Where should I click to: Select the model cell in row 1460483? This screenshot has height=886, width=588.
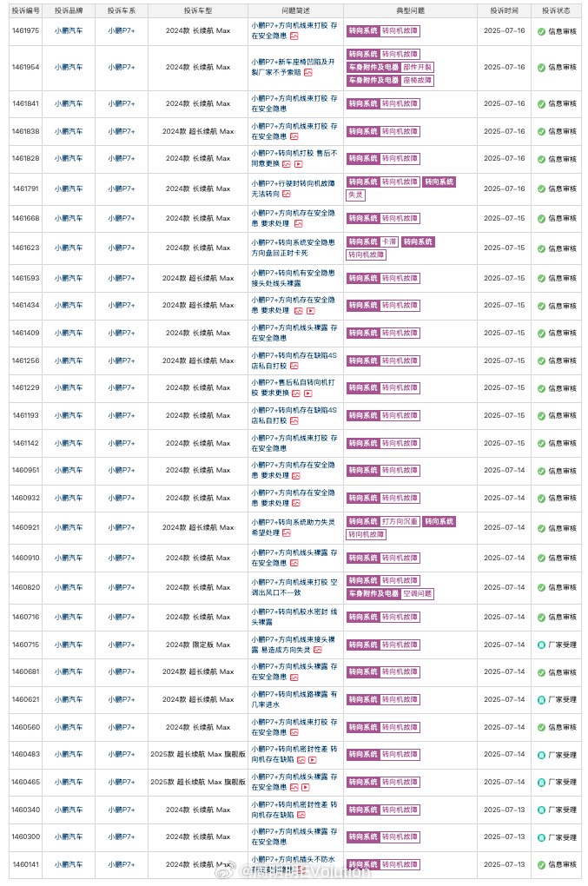[x=198, y=754]
